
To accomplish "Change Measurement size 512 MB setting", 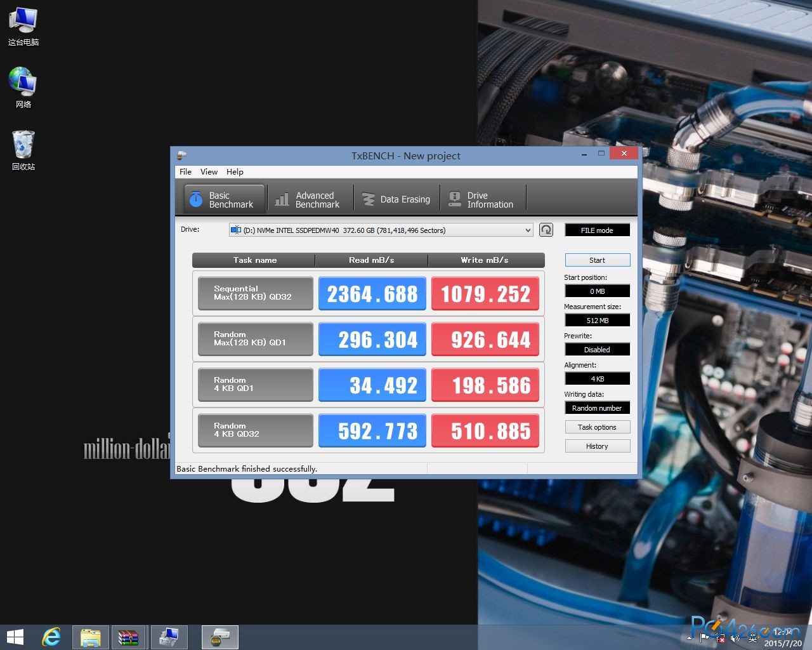I will (x=597, y=320).
